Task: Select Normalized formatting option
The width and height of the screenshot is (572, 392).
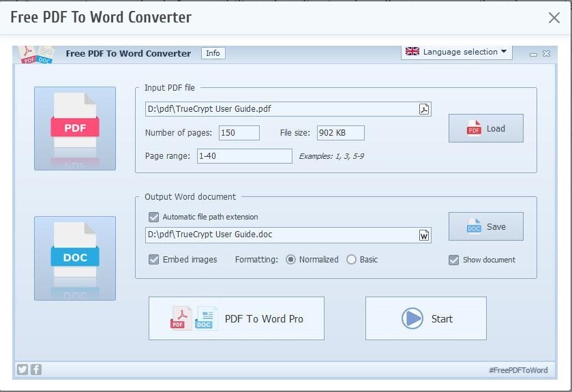Action: [290, 260]
